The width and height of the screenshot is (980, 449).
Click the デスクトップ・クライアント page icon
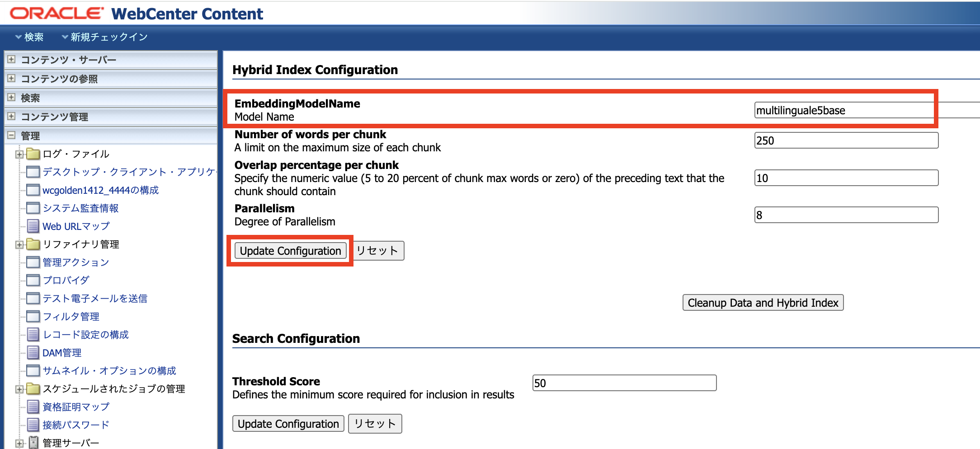(33, 172)
